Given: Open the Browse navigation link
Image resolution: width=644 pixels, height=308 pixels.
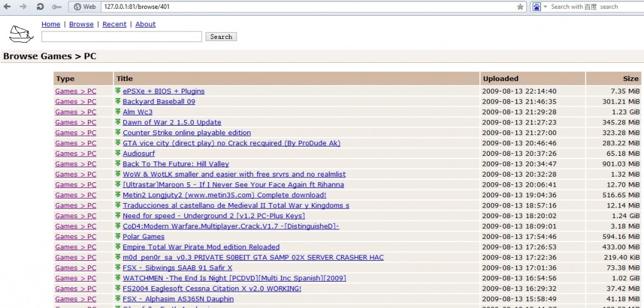Looking at the screenshot, I should [81, 25].
